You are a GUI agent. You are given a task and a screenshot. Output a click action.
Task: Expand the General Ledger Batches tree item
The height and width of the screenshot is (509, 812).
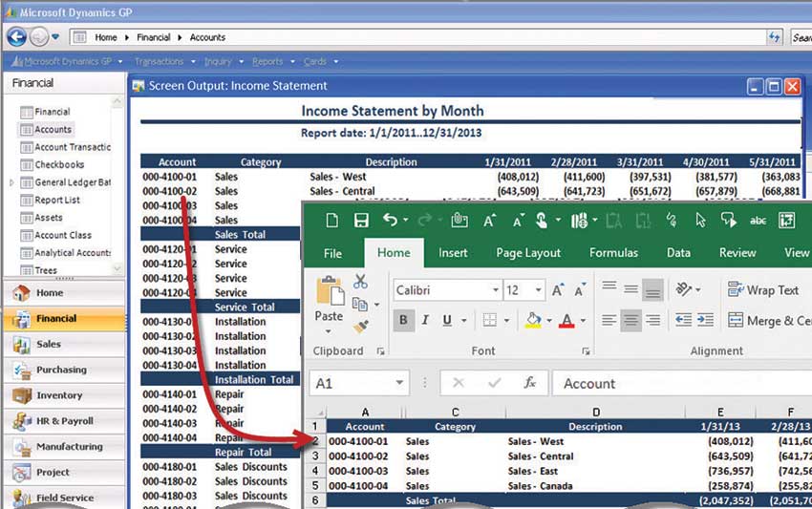(11, 182)
